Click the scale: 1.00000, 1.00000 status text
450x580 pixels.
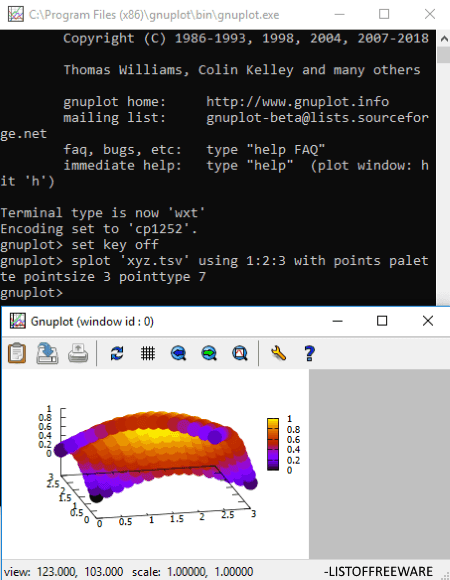click(x=192, y=571)
